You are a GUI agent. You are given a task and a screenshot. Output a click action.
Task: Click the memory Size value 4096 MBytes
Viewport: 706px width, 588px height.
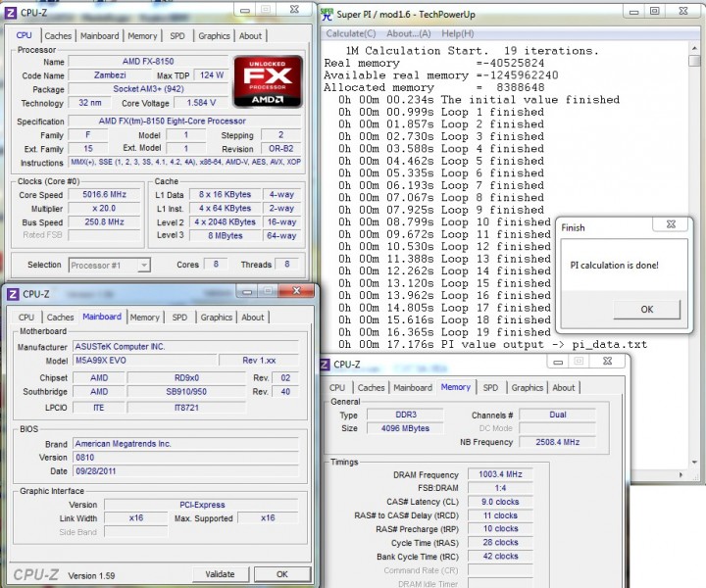405,428
